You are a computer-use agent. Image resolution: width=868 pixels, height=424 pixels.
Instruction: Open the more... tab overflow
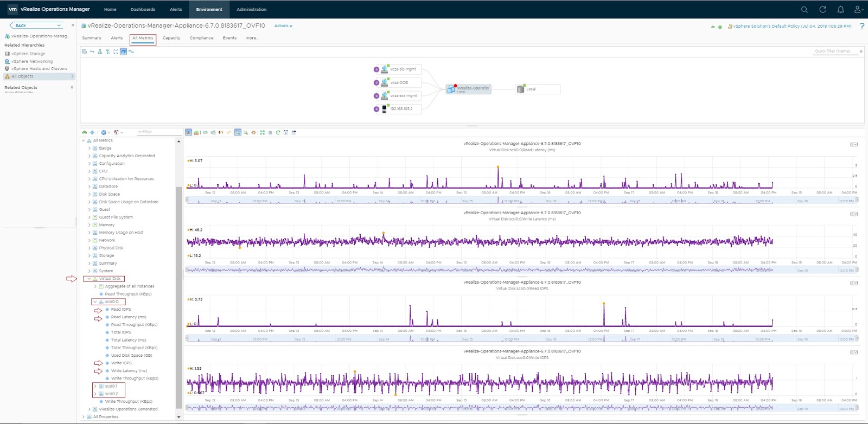pos(252,38)
